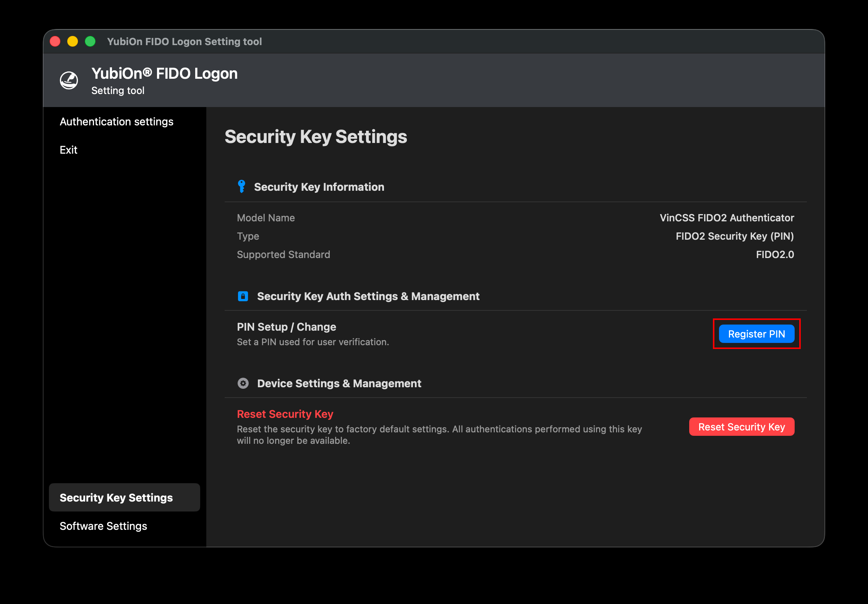Select Security Key Settings sidebar item

[x=125, y=497]
